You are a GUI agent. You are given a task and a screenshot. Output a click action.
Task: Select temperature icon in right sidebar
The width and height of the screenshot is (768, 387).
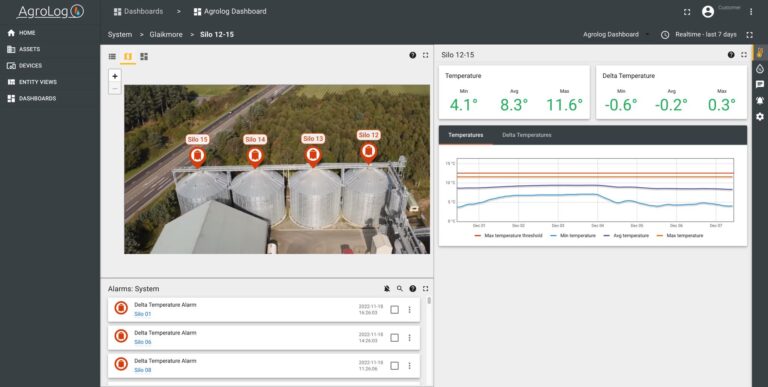[760, 53]
